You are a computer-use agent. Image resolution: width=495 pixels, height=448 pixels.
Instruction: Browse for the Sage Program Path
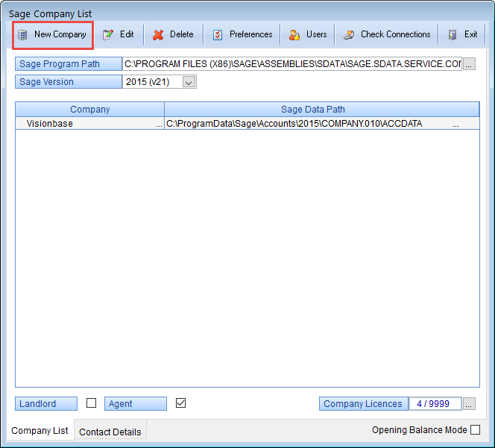469,64
